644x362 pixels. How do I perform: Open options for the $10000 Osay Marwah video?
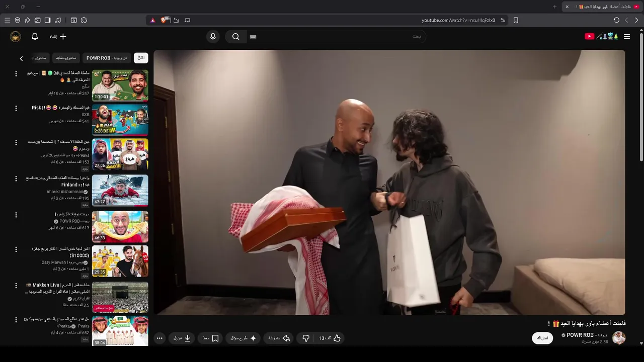tap(16, 249)
